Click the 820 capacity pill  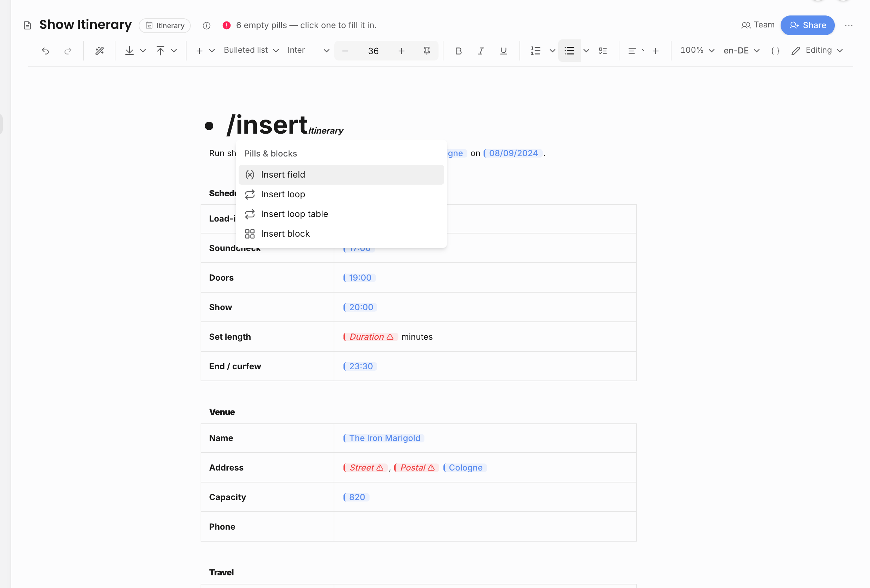pyautogui.click(x=356, y=497)
